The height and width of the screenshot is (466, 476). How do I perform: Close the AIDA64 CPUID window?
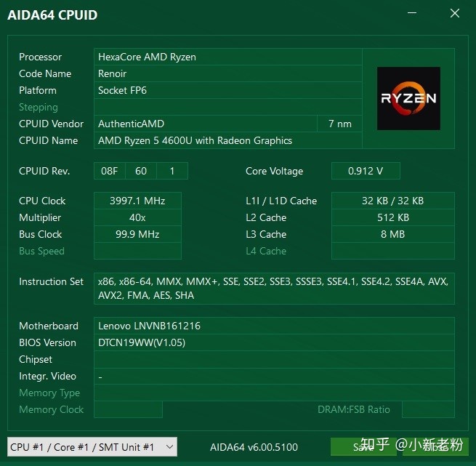[455, 13]
